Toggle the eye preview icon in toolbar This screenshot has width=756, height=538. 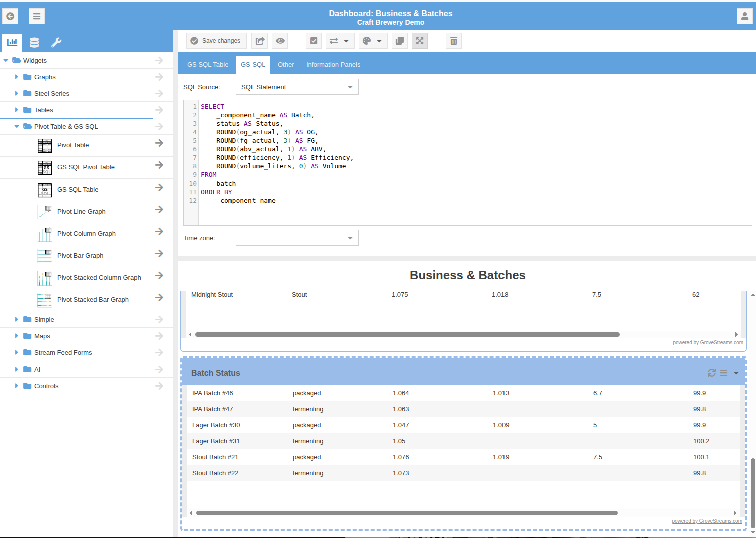coord(280,41)
